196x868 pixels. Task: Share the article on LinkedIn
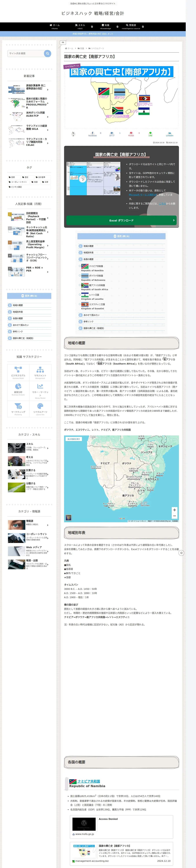[x=169, y=134]
